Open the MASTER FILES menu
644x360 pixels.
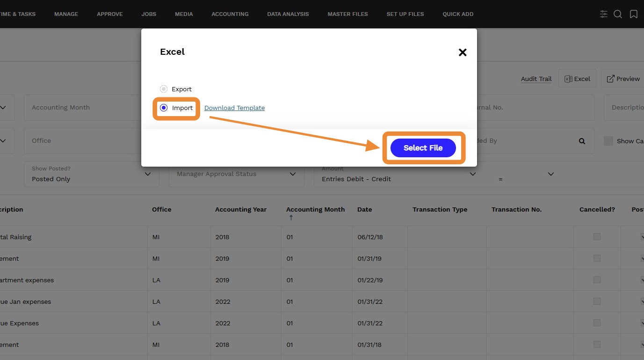coord(347,14)
